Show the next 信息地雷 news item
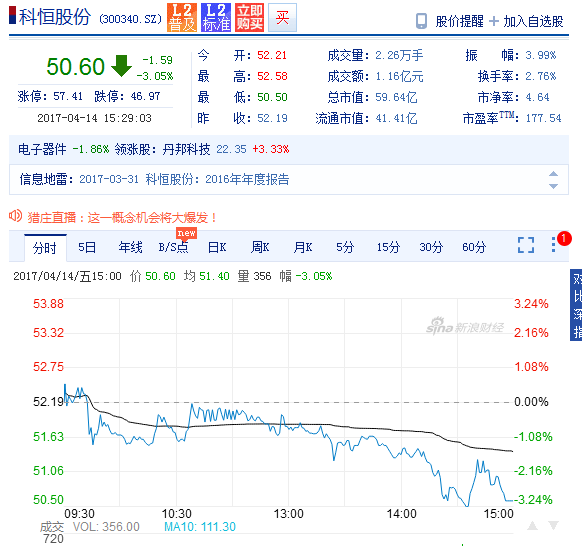582x546 pixels. click(x=553, y=186)
